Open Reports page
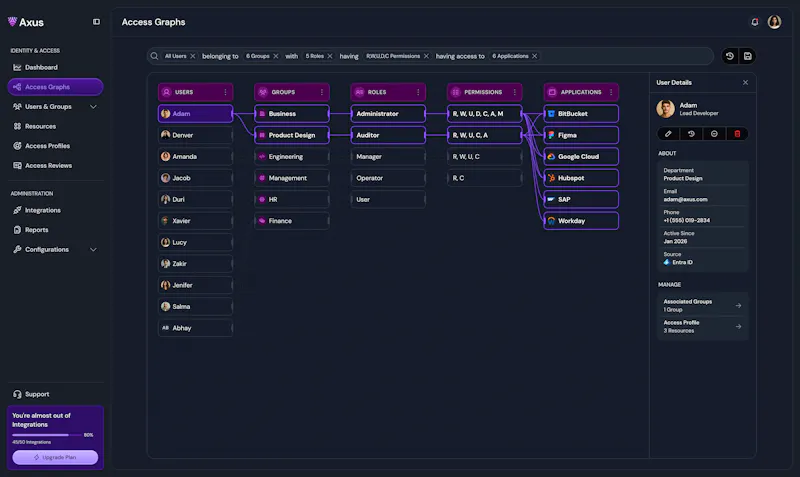The image size is (800, 477). (55, 230)
